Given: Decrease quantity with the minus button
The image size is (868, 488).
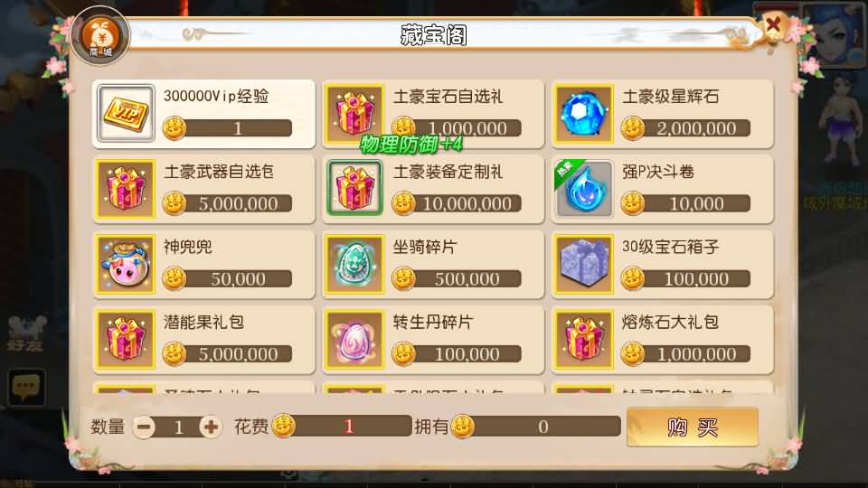Looking at the screenshot, I should (144, 427).
